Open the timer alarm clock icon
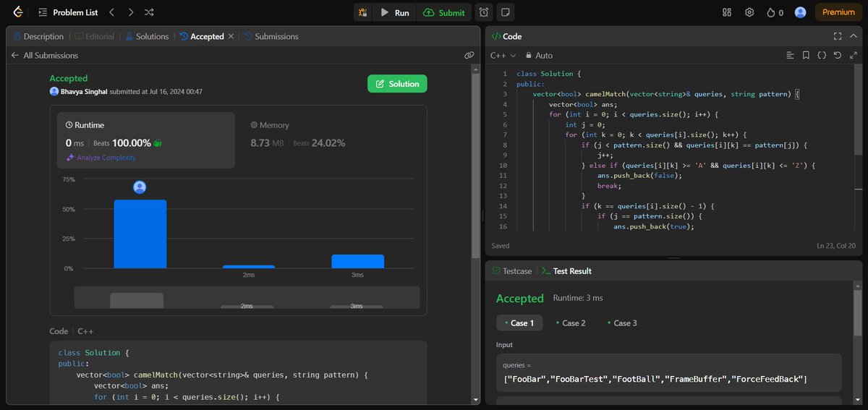Screen dimensions: 868x410 pyautogui.click(x=483, y=12)
